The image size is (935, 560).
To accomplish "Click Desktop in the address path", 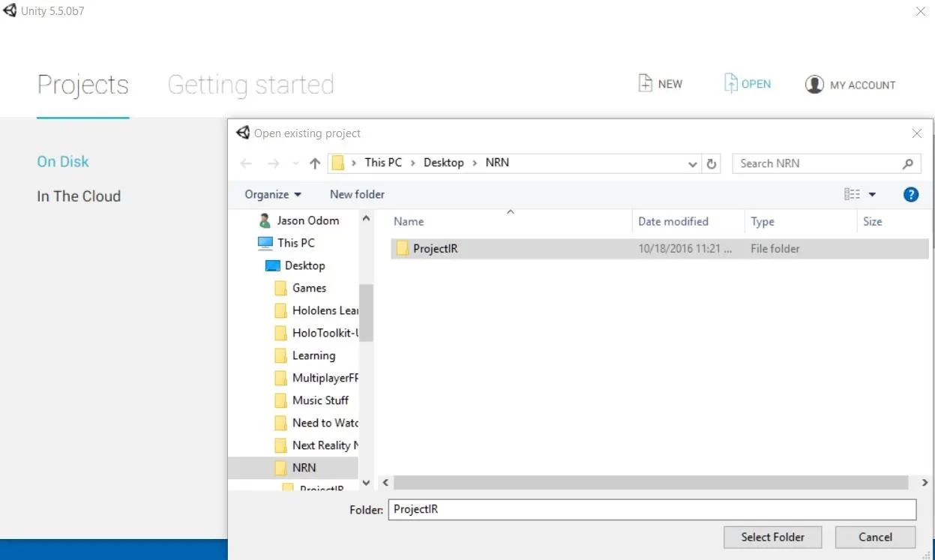I will click(444, 163).
